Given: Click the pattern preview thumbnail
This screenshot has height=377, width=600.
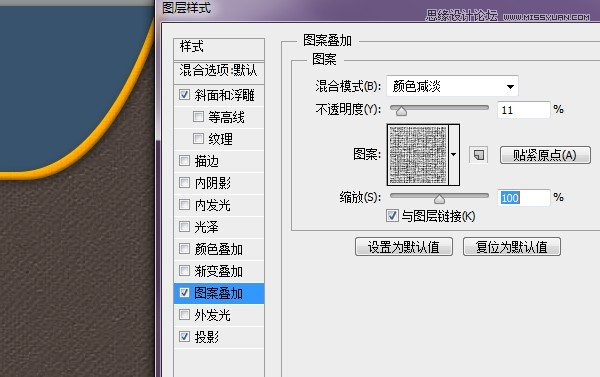Looking at the screenshot, I should coord(418,155).
